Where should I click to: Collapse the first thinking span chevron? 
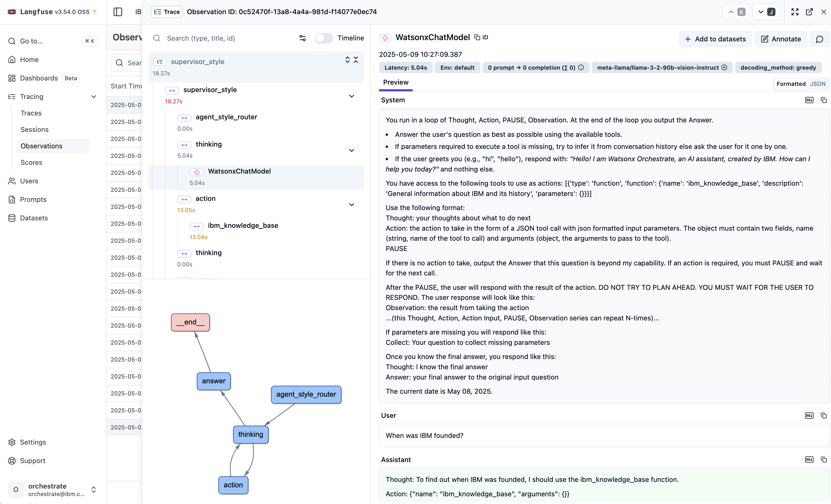(x=351, y=150)
